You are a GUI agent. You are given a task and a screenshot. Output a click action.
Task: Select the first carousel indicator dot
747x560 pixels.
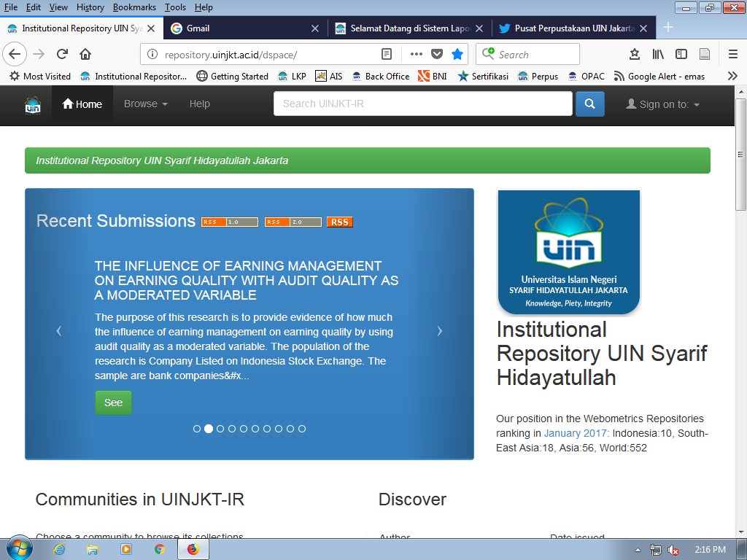197,429
